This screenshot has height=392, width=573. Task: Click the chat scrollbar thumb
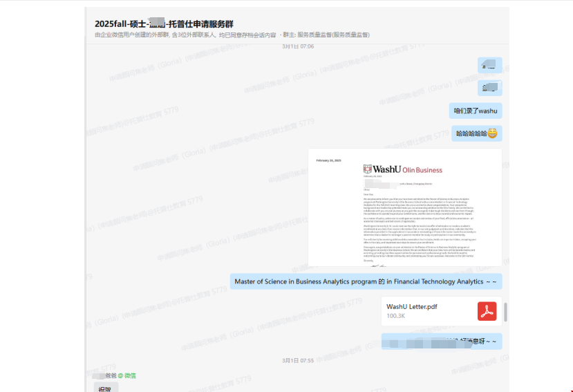pos(506,312)
